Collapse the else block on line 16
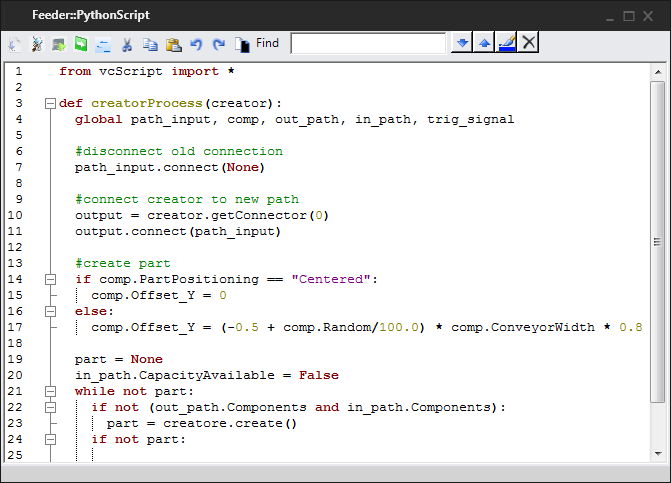 point(48,311)
